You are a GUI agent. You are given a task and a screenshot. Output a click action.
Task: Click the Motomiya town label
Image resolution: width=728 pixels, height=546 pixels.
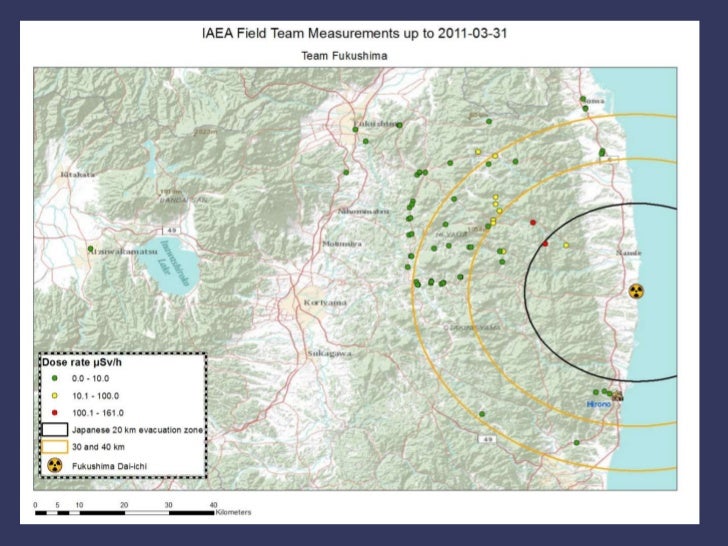(342, 244)
